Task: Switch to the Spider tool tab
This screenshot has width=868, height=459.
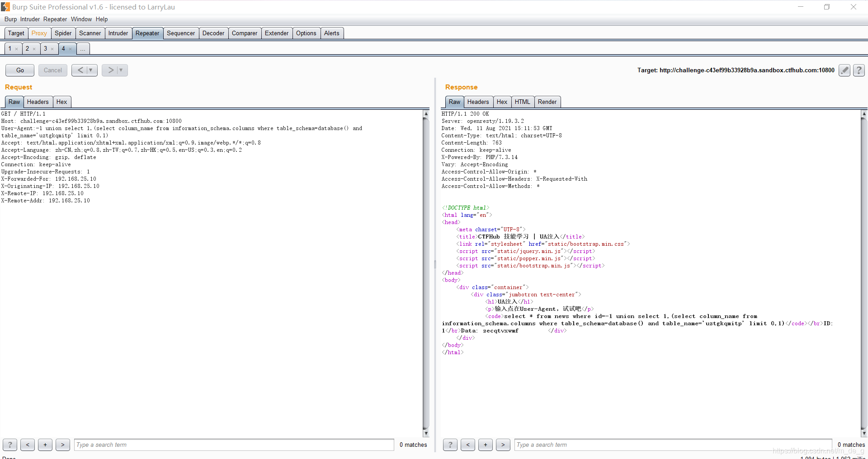Action: [x=63, y=33]
